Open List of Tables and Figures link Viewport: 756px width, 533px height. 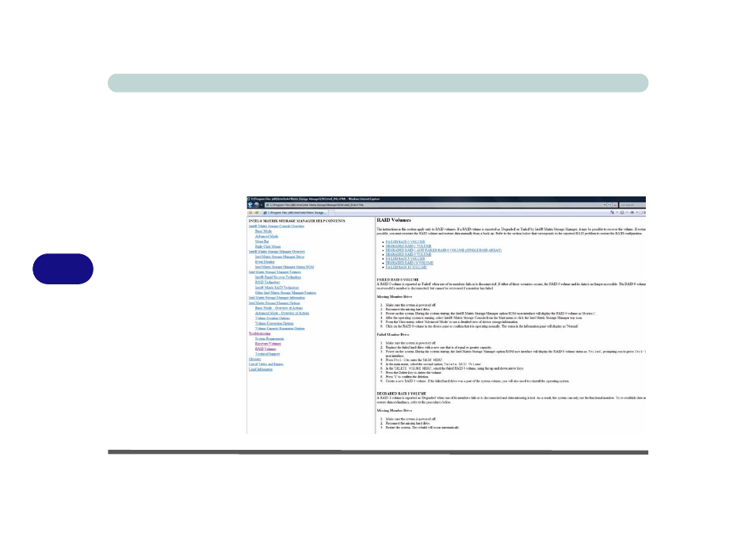point(265,364)
